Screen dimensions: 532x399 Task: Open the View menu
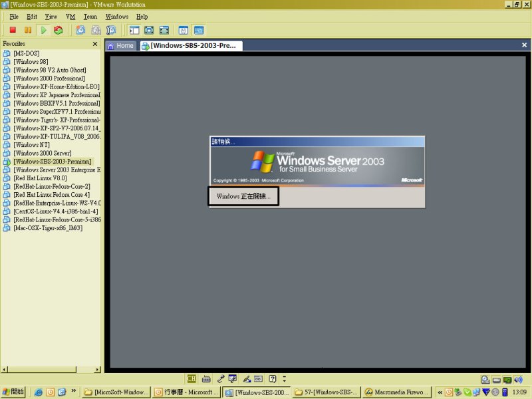(51, 17)
